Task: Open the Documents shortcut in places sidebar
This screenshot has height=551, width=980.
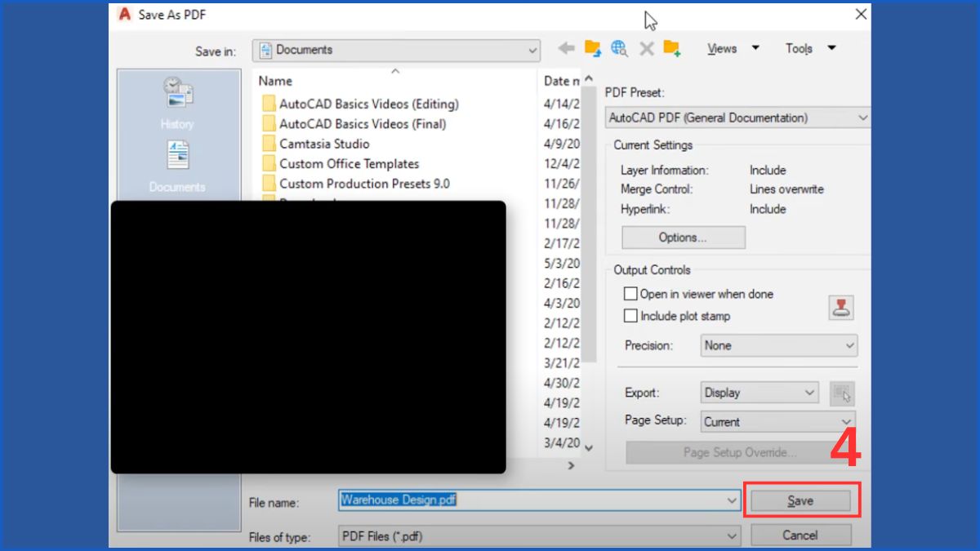Action: [x=177, y=167]
